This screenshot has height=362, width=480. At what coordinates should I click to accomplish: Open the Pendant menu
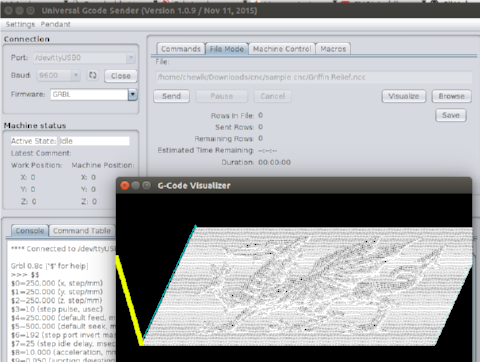pyautogui.click(x=55, y=24)
